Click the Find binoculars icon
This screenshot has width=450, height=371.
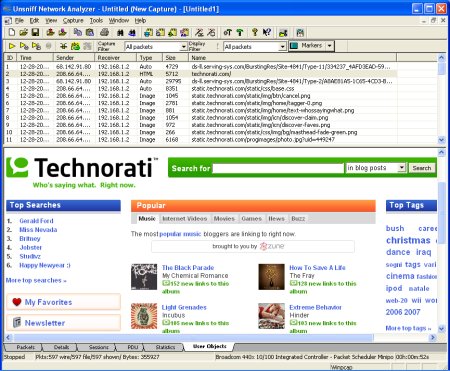[120, 32]
